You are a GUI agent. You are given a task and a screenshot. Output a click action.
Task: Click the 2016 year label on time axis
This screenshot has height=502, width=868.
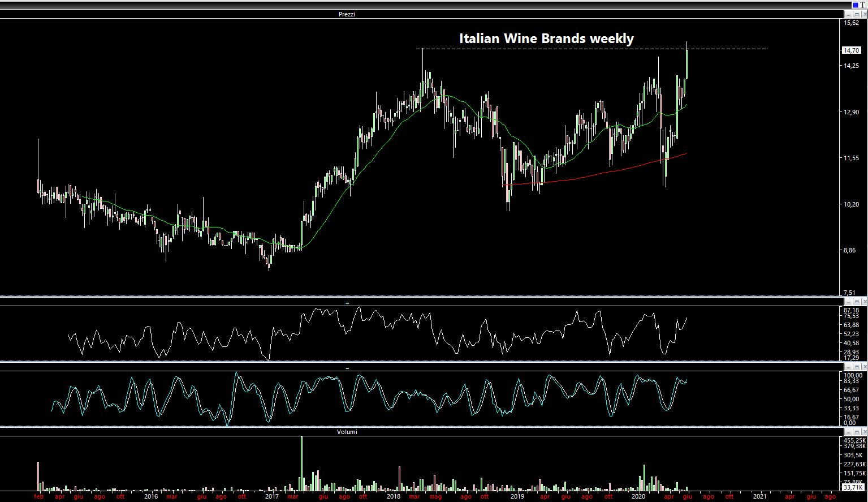[x=151, y=496]
